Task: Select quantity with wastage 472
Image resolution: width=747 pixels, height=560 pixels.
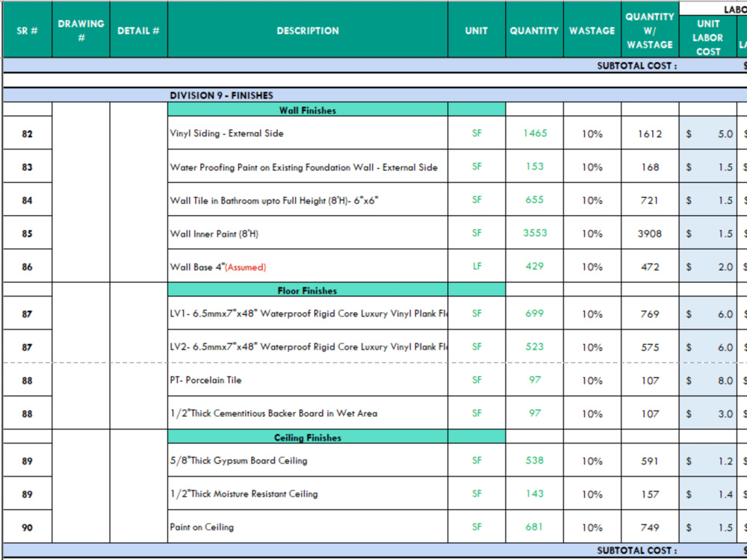Action: [650, 267]
